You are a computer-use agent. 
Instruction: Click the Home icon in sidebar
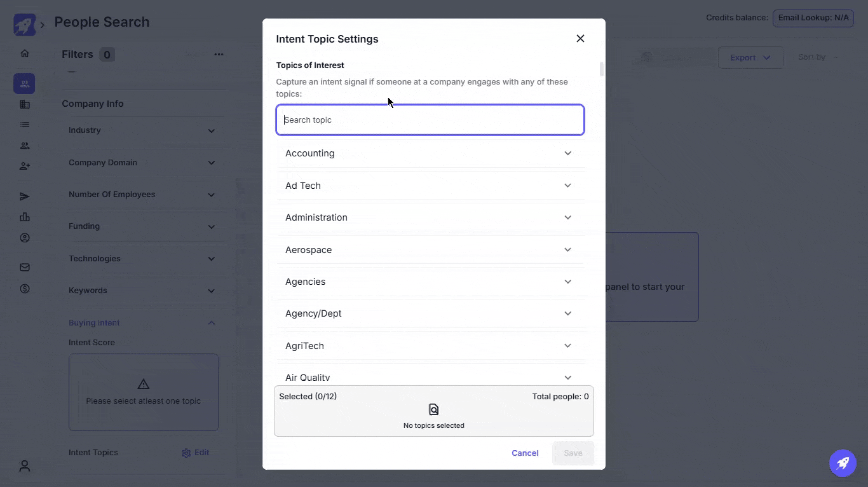click(25, 53)
